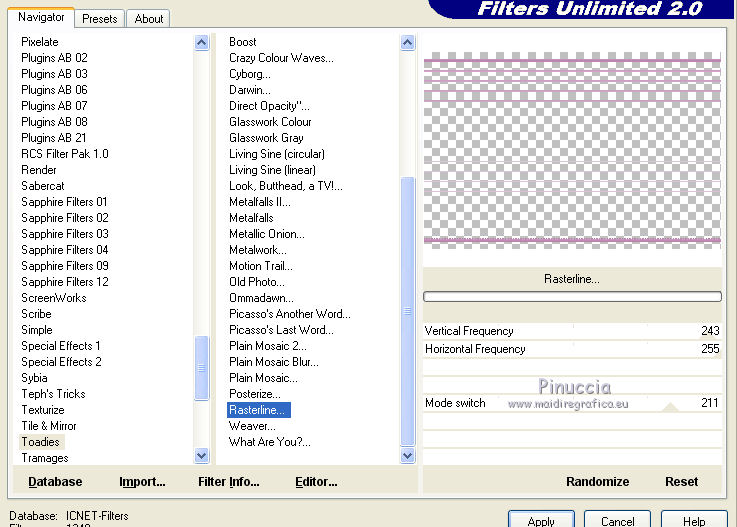Image resolution: width=737 pixels, height=527 pixels.
Task: Choose Old Photo filter
Action: point(257,282)
